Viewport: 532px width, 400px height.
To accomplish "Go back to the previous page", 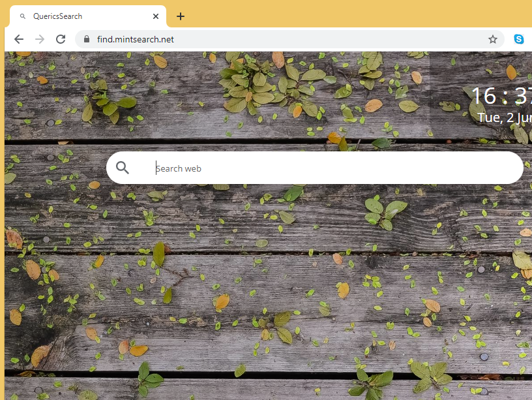I will 19,39.
